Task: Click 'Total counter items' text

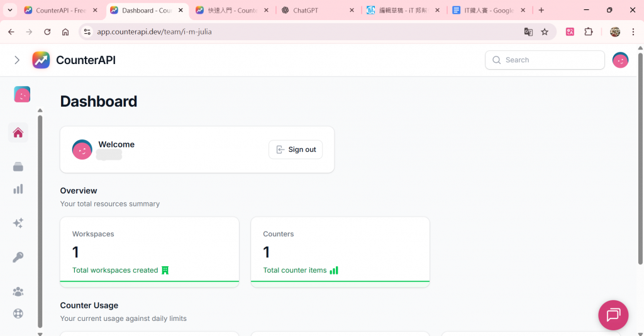Action: [295, 270]
